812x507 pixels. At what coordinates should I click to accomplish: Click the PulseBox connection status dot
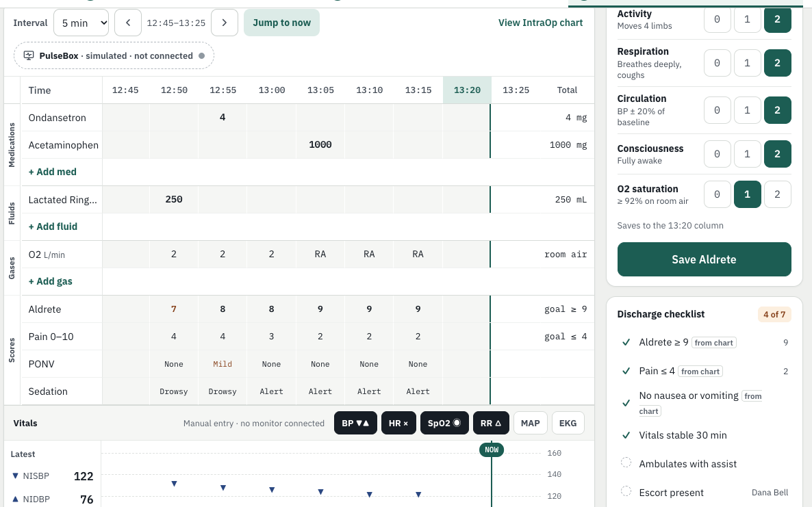(201, 56)
